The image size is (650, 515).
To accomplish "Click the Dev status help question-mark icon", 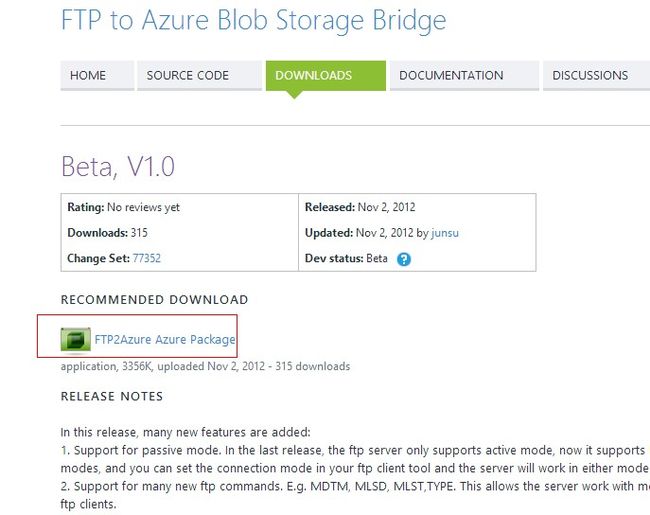I will [x=403, y=259].
